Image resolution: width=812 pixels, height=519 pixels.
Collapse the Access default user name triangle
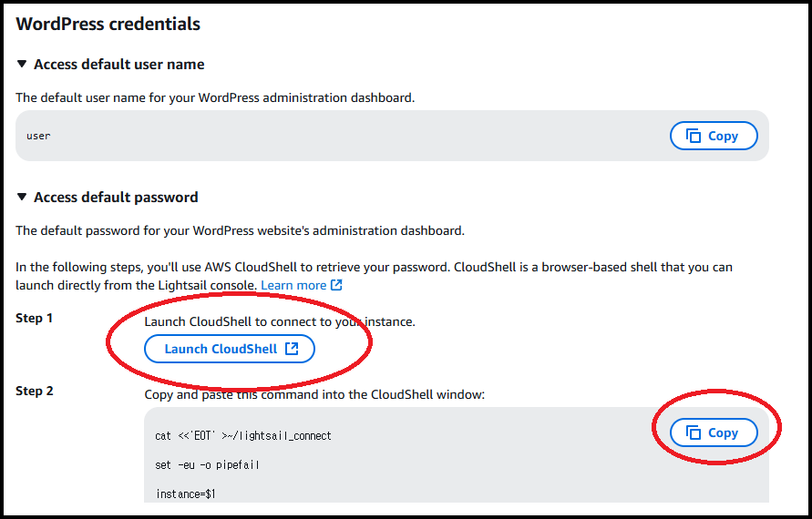pos(21,64)
